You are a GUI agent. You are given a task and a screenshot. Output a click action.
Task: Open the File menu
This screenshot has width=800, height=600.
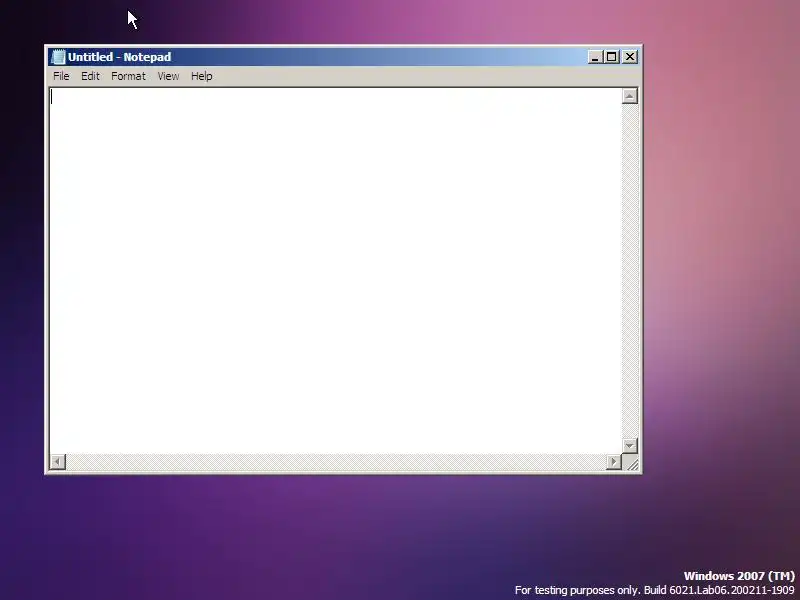tap(61, 76)
